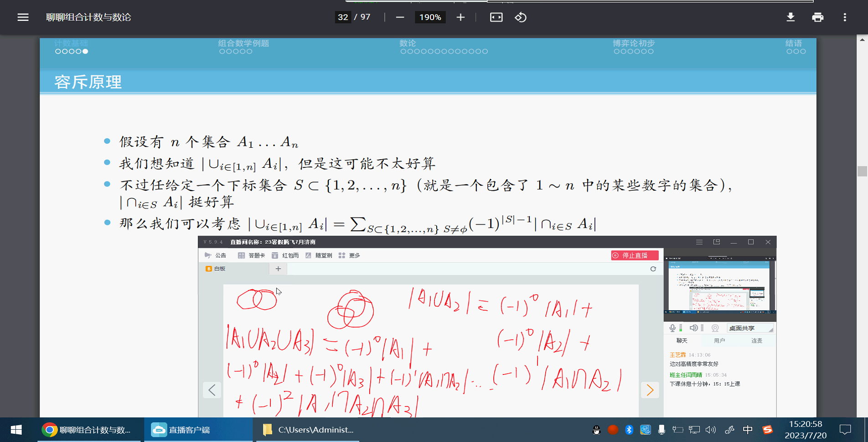Screen dimensions: 868x442
Task: Switch to the 用户 tab
Action: click(x=719, y=341)
